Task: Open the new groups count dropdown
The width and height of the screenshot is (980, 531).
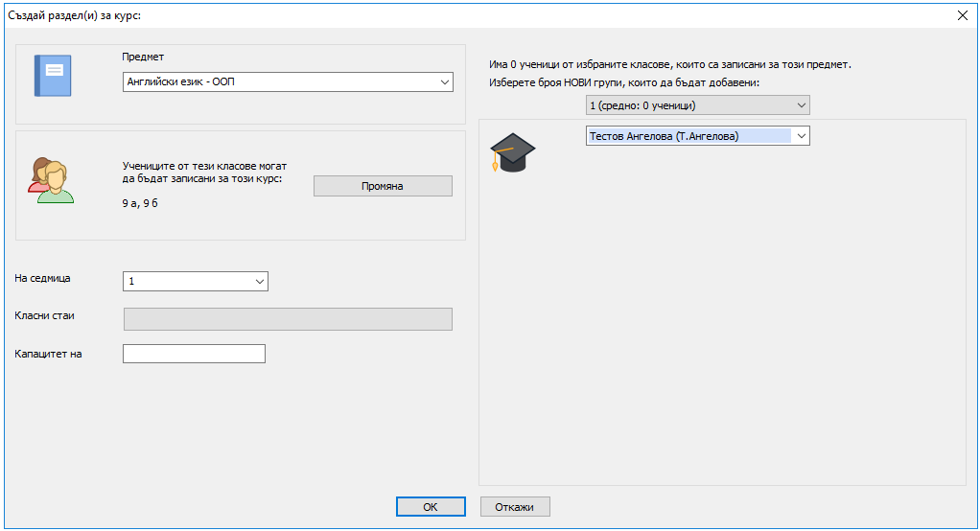Action: [x=697, y=104]
